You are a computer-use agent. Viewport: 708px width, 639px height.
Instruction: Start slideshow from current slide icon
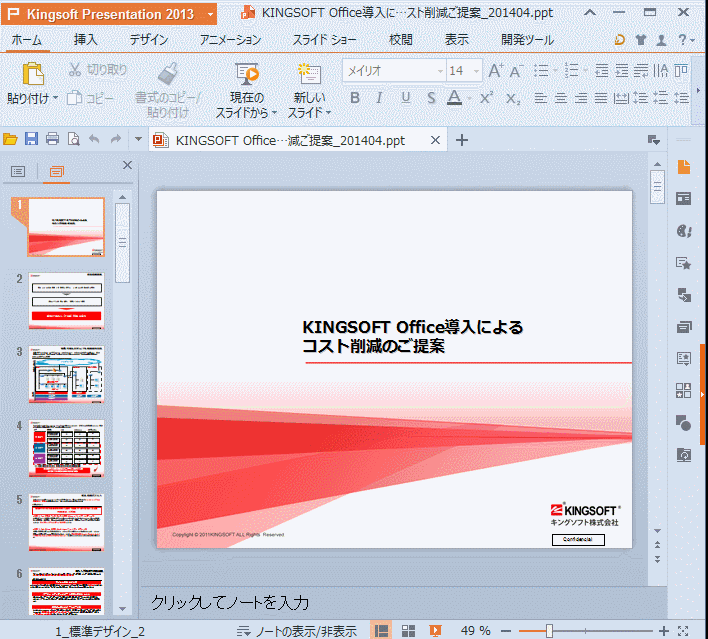pos(247,74)
